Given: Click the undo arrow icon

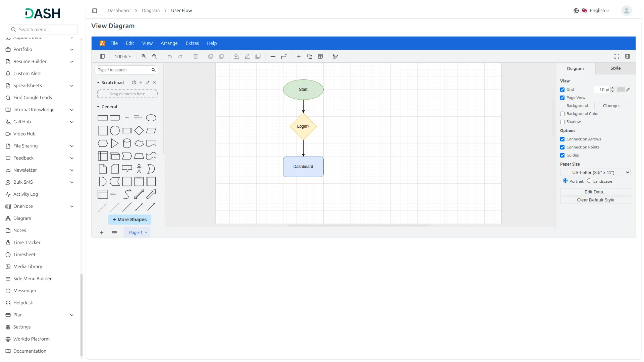Looking at the screenshot, I should pos(170,57).
